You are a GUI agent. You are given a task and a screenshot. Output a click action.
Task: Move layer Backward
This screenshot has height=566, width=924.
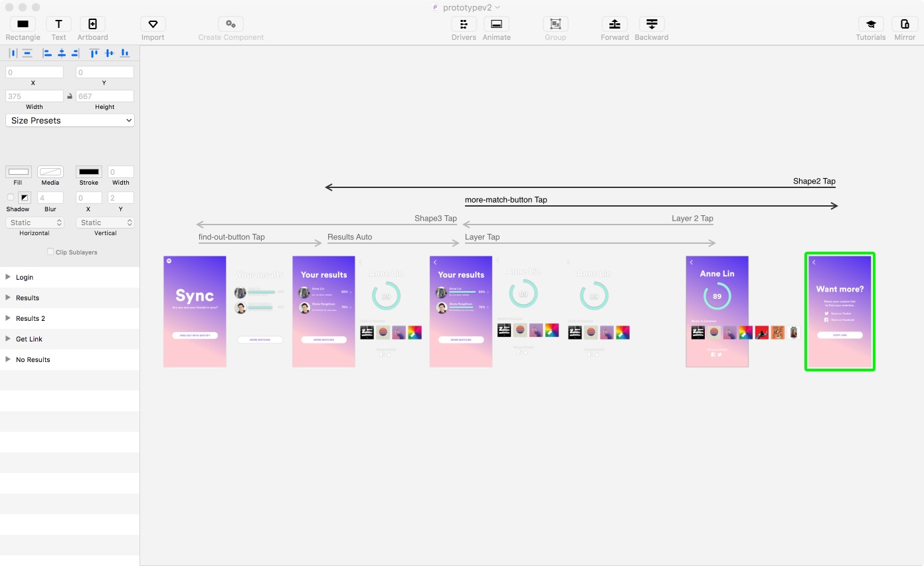[652, 24]
